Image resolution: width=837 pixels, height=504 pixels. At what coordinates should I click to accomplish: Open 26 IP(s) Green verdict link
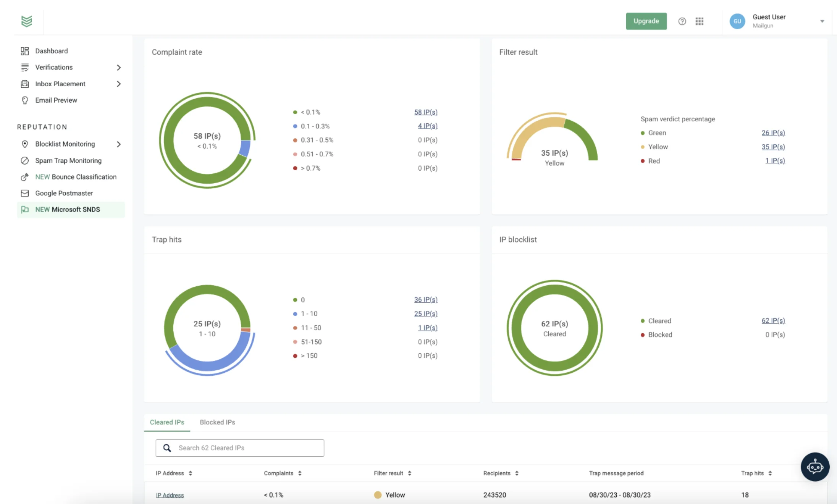coord(773,133)
